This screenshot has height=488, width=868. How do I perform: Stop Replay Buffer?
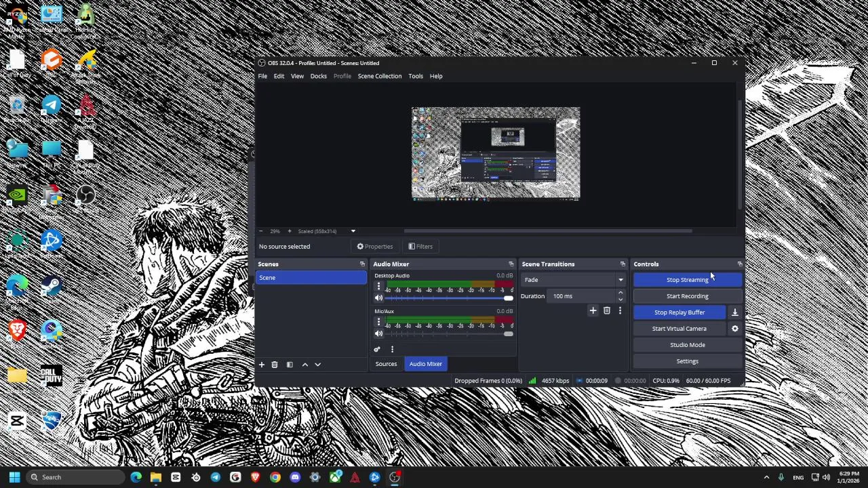coord(679,312)
